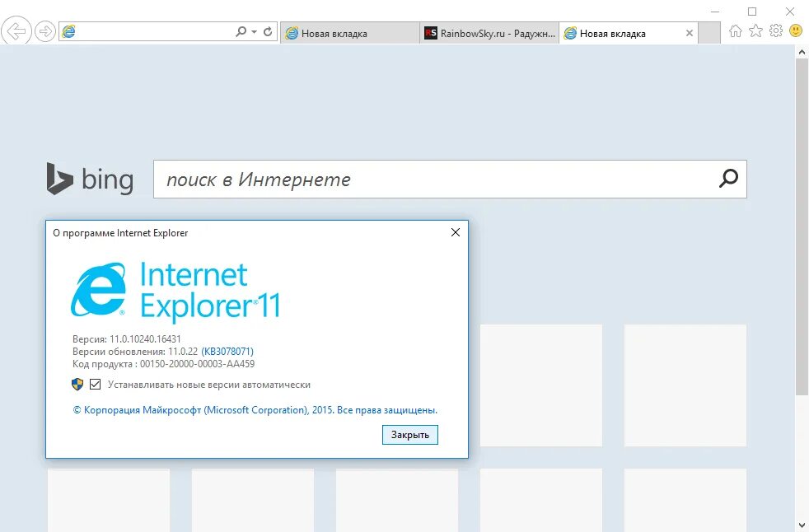Toggle the automatic new versions install checkbox

pyautogui.click(x=95, y=384)
